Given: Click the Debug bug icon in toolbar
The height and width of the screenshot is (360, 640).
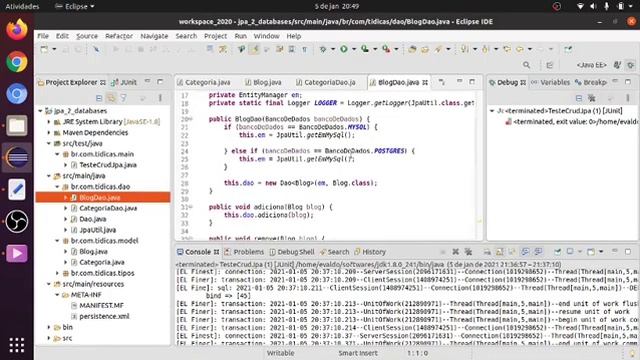Looking at the screenshot, I should pyautogui.click(x=322, y=49).
